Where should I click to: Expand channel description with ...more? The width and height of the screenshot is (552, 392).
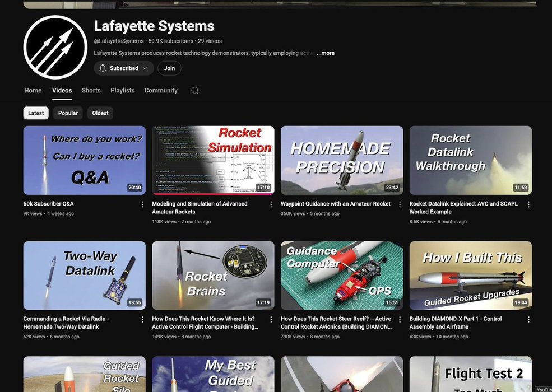click(326, 53)
